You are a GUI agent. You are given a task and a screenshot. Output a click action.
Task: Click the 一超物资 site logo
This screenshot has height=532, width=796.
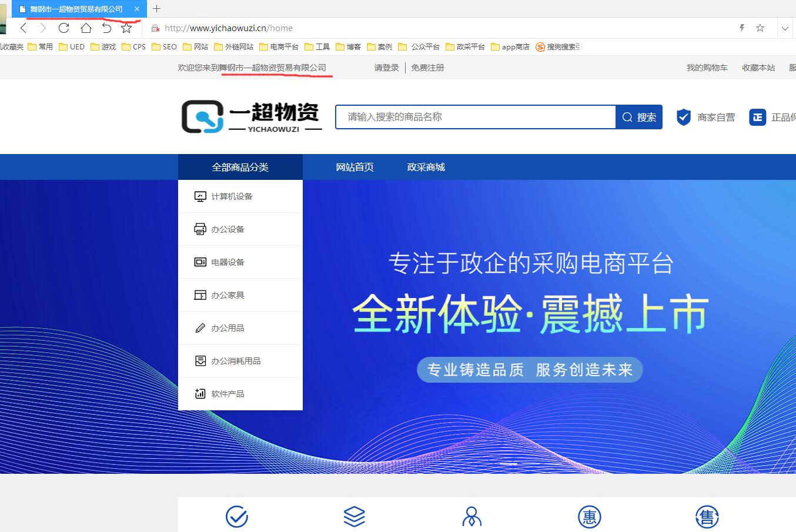pos(252,116)
